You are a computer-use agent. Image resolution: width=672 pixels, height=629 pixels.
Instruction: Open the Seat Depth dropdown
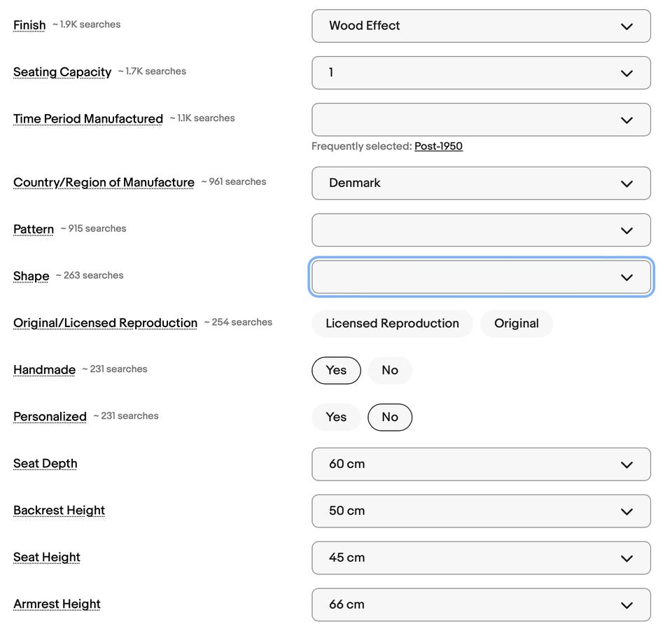[481, 464]
